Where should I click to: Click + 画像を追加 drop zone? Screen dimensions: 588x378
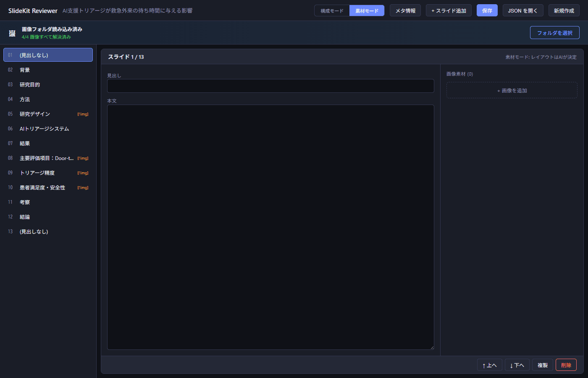click(512, 90)
